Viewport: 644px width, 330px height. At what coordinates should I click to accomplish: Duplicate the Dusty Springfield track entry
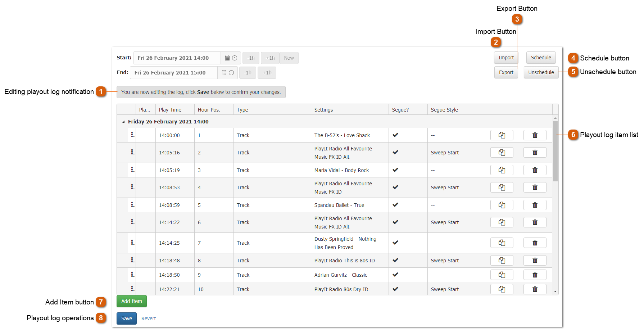502,243
